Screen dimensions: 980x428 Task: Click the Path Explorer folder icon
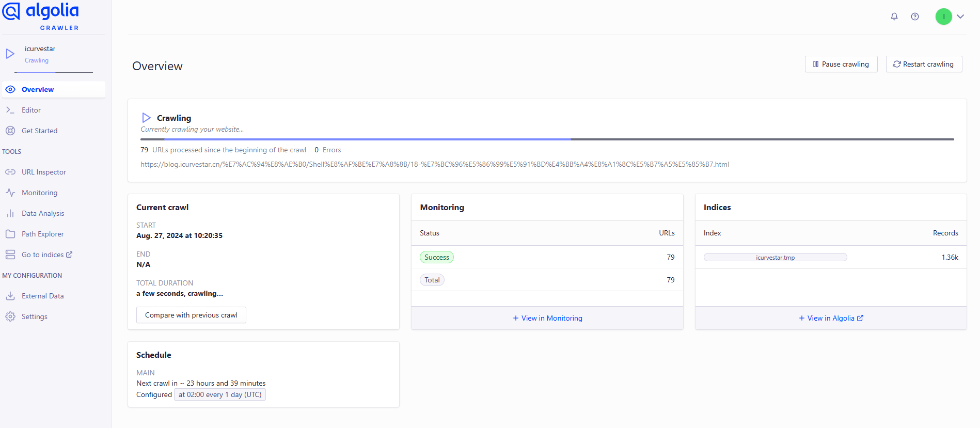(10, 234)
